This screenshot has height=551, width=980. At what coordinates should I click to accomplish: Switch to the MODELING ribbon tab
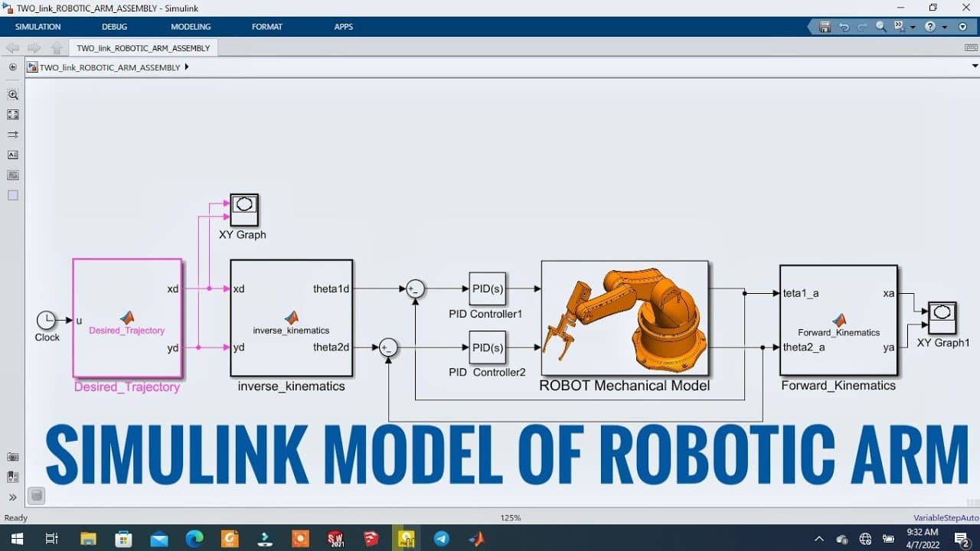(191, 27)
